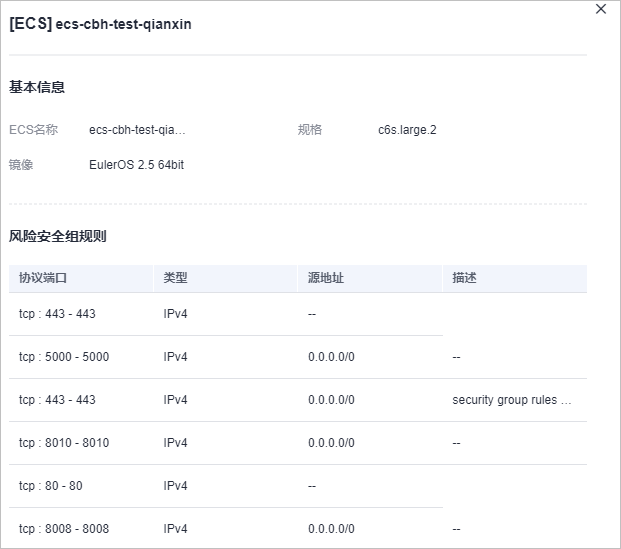Screen dimensions: 621x549
Task: Click the "风险安全组规则" section heading
Action: point(58,236)
